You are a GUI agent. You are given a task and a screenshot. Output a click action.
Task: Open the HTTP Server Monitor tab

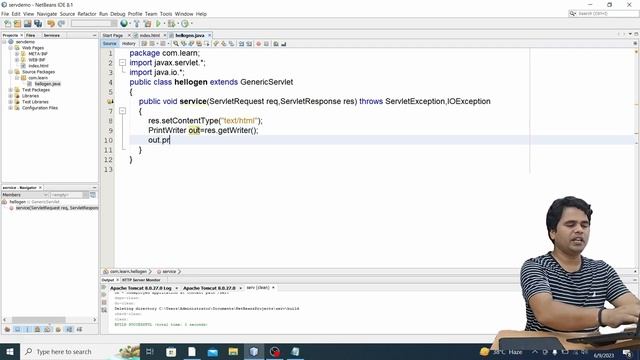click(x=141, y=280)
